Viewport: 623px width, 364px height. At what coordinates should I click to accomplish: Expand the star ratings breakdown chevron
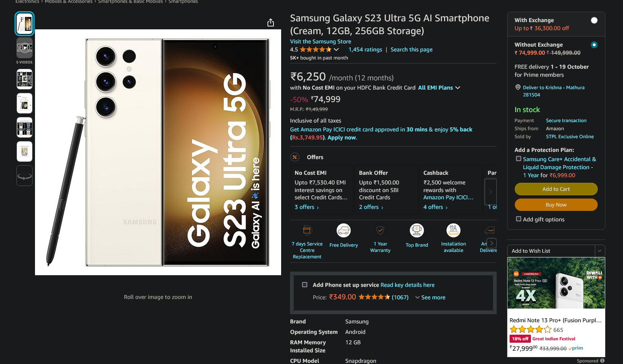pos(336,49)
